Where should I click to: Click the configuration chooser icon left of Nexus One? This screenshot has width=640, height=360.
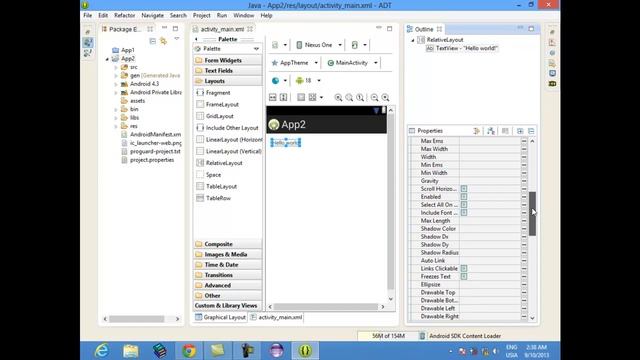(275, 45)
